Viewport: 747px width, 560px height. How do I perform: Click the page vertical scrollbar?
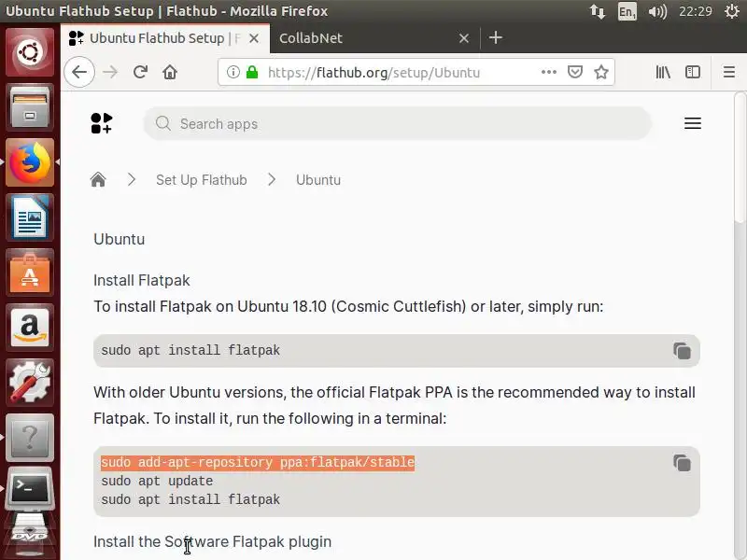[x=740, y=159]
